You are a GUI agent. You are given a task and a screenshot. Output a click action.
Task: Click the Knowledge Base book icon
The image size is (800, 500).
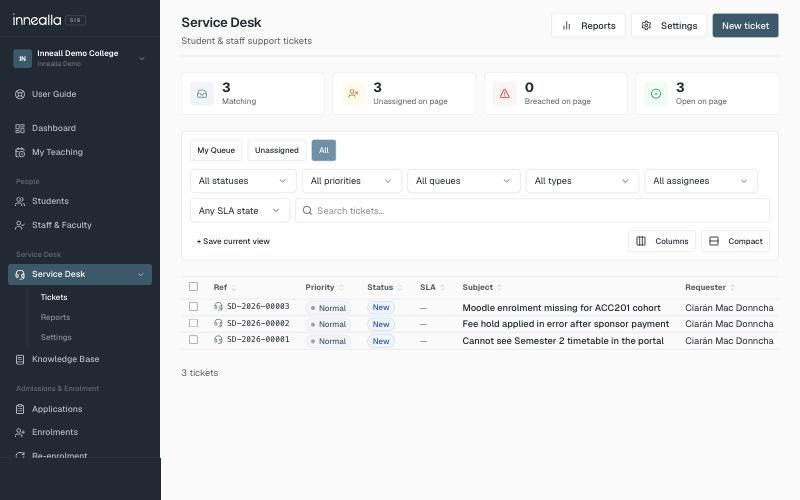click(x=20, y=360)
